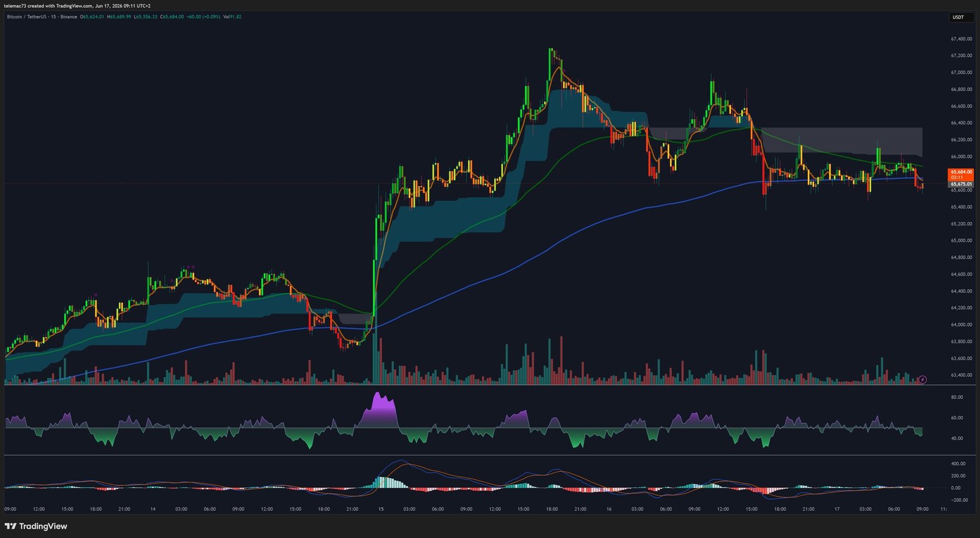Click the low value L65,556.33
Screen dimensions: 980x538
click(145, 17)
